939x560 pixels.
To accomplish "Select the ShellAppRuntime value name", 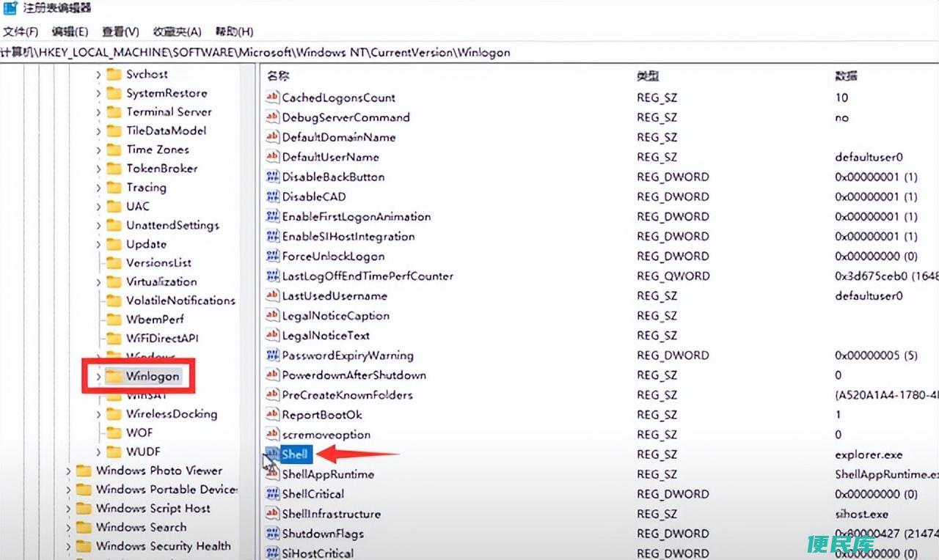I will click(328, 474).
